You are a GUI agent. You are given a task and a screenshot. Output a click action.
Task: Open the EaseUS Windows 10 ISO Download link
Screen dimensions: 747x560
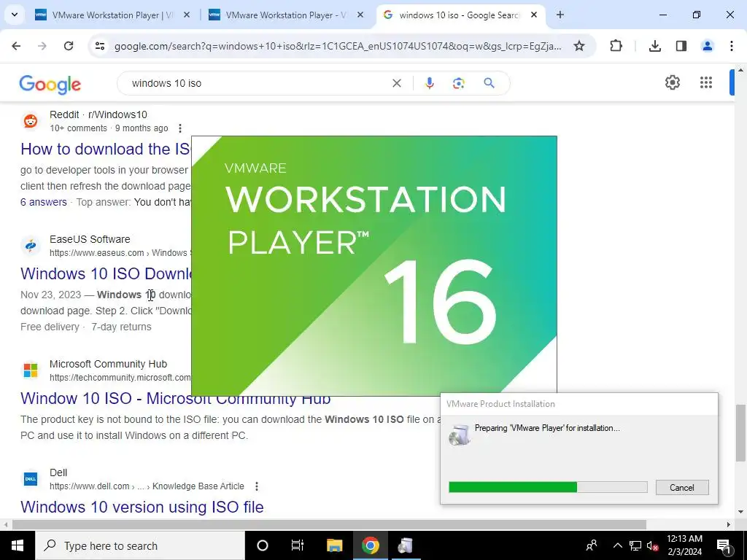point(106,274)
